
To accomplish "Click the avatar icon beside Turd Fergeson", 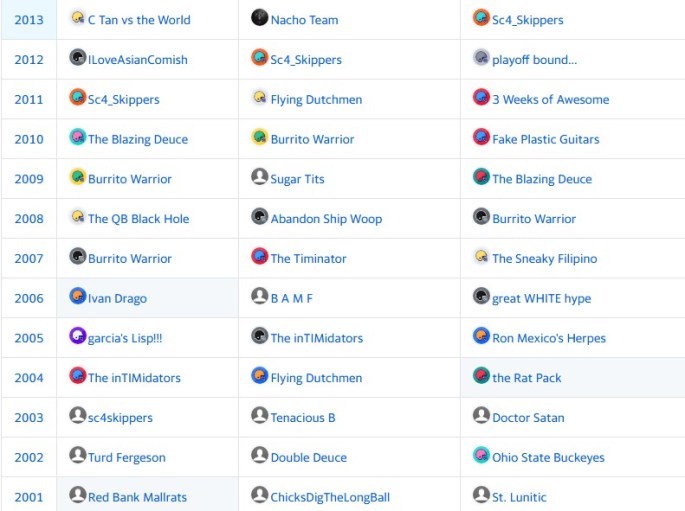I will 77,456.
